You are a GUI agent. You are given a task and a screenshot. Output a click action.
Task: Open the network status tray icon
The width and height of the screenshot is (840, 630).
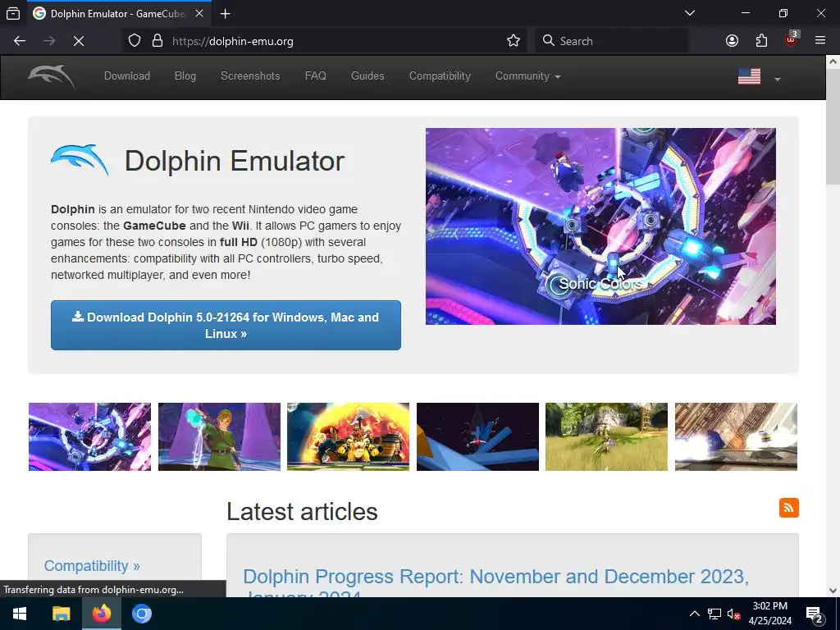[714, 614]
